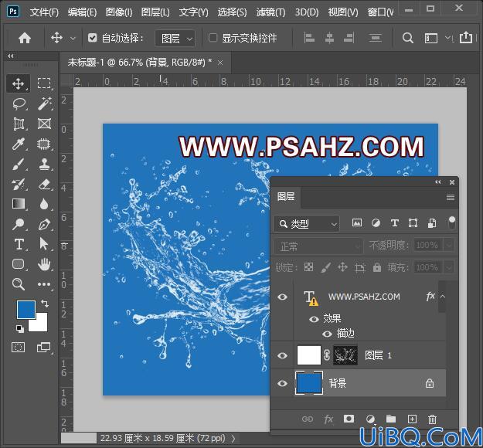Pick the Path Selection arrow tool
The image size is (483, 448).
[x=44, y=244]
